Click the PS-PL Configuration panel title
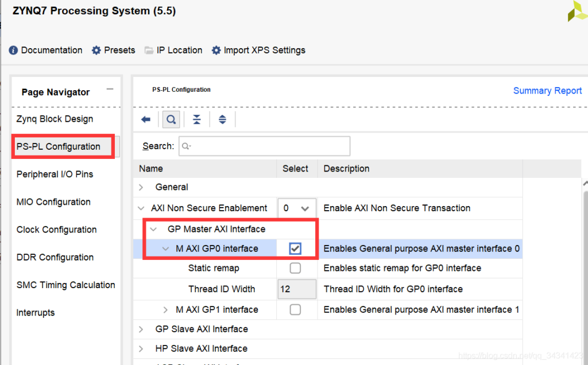 pos(181,90)
